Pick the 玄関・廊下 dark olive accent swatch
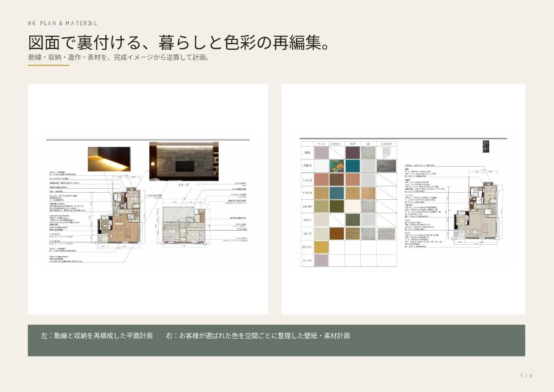 [x=337, y=206]
